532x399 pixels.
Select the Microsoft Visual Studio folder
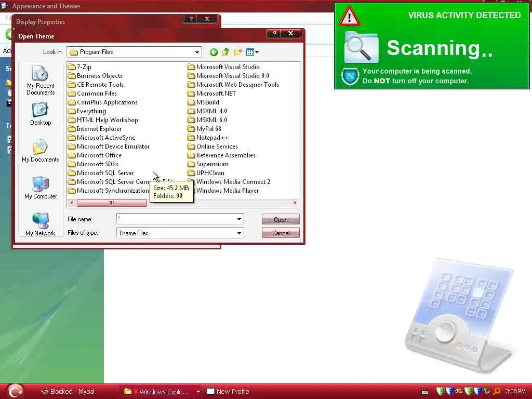(x=223, y=67)
